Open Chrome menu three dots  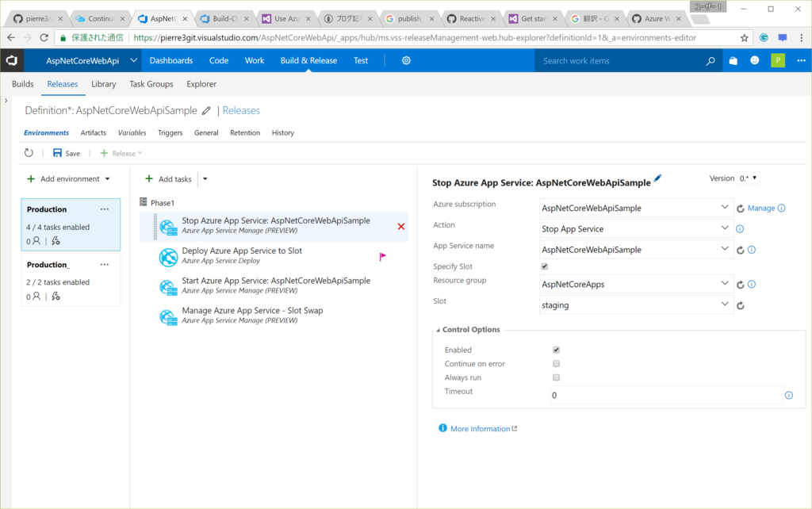(801, 38)
